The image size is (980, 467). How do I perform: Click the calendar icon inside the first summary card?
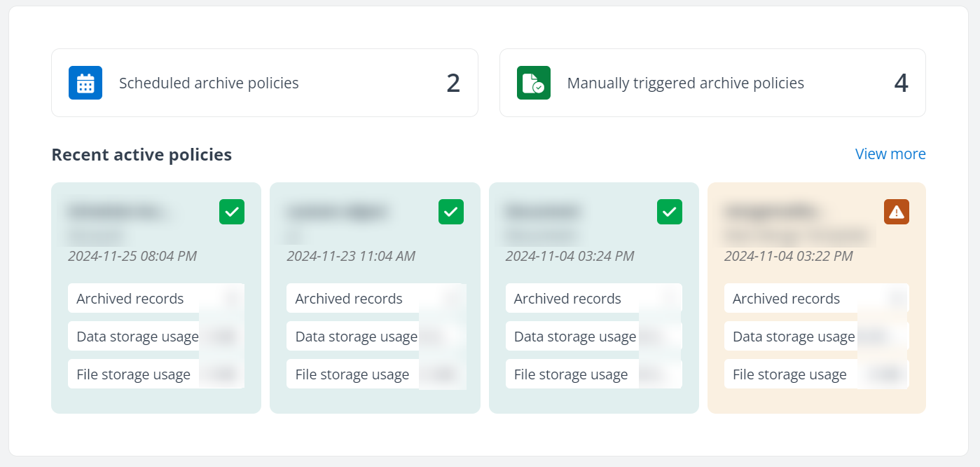(x=85, y=82)
